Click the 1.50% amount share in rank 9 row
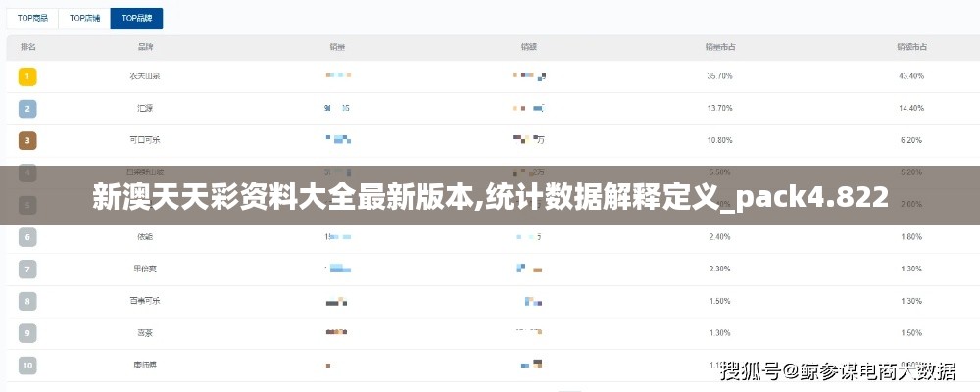Image resolution: width=980 pixels, height=392 pixels. tap(911, 332)
